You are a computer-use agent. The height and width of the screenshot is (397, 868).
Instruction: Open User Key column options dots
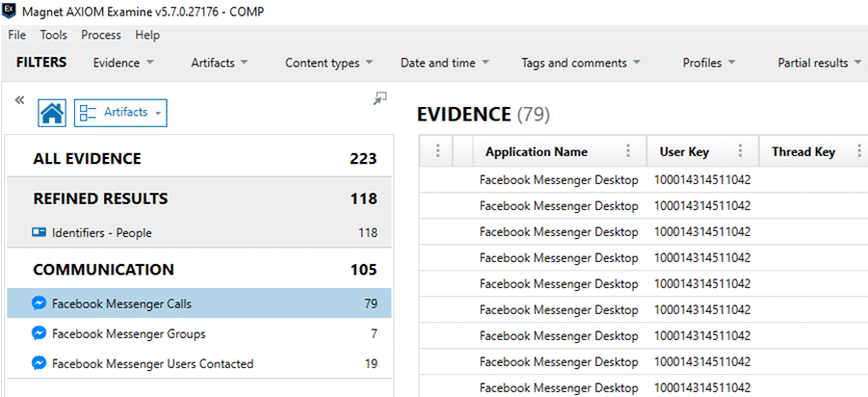[741, 151]
